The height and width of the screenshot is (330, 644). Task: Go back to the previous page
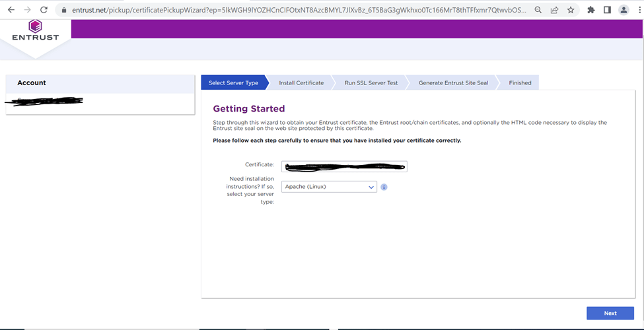pos(11,10)
